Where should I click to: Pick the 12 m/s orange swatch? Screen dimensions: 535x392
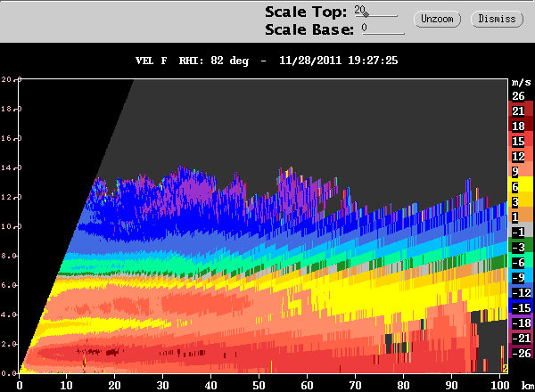[521, 154]
